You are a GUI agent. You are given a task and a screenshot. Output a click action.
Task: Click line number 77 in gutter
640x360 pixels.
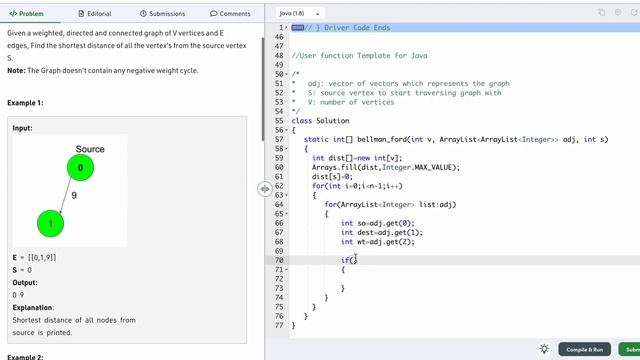point(279,325)
